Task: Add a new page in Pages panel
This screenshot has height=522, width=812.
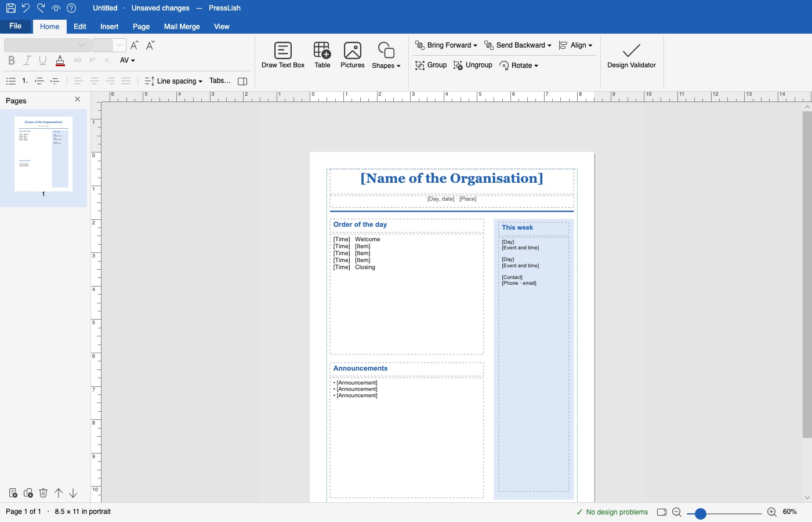Action: click(x=13, y=493)
